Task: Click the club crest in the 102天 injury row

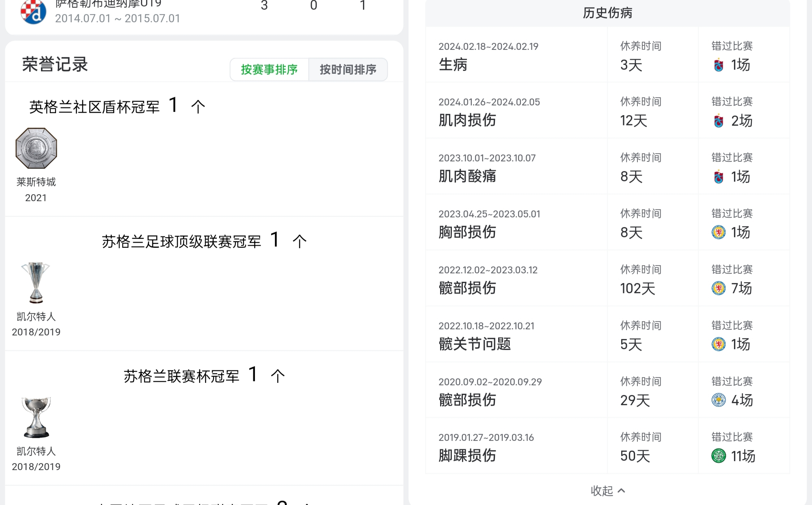Action: click(719, 288)
